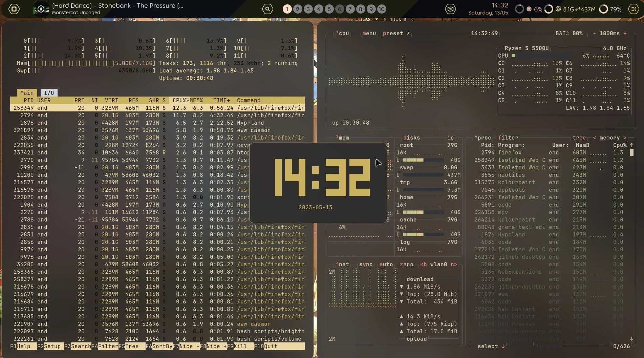
Task: Toggle the tree view in btop proc
Action: pos(579,138)
